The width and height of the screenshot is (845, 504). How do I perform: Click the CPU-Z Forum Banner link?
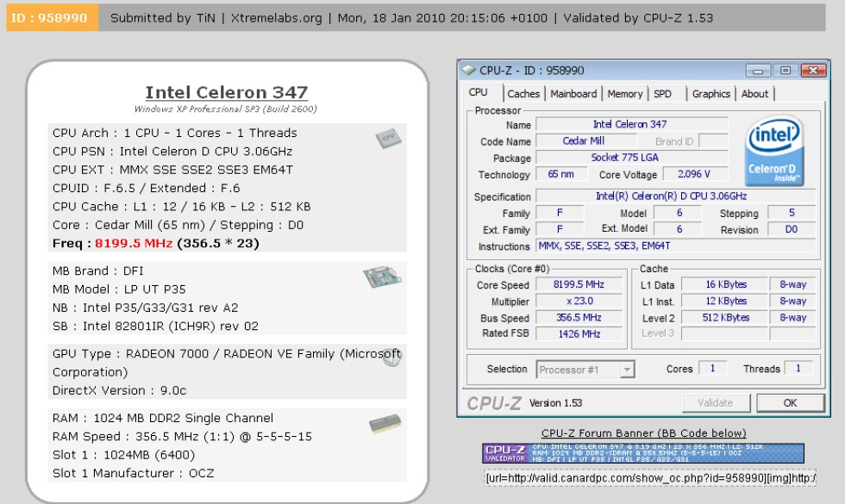pyautogui.click(x=643, y=432)
